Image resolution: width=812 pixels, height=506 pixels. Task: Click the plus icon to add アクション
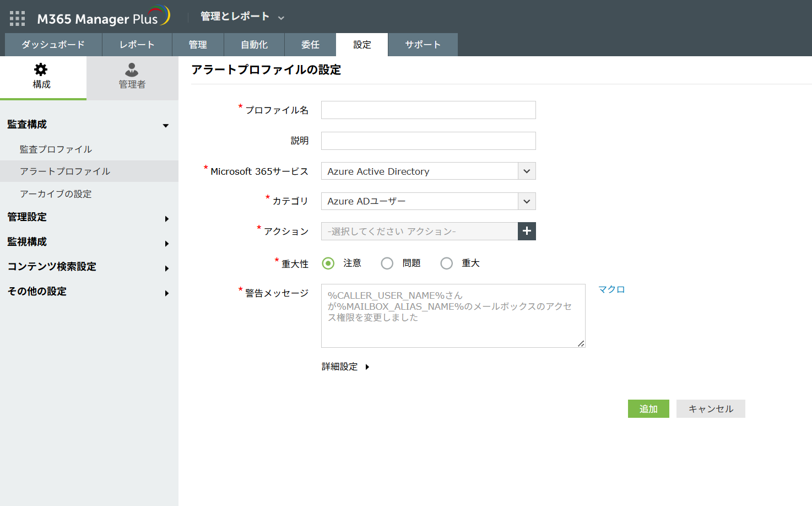click(527, 231)
